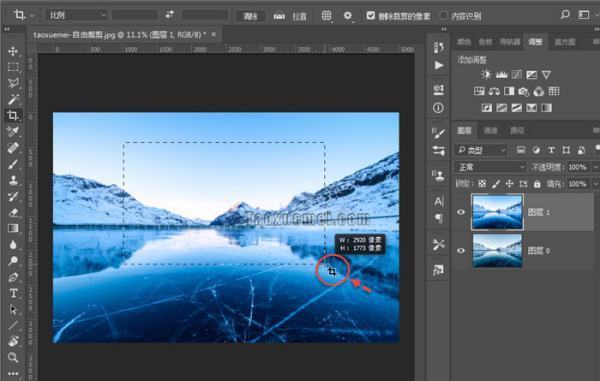This screenshot has width=600, height=381.
Task: Select the Crop tool in left toolbar
Action: 13,115
